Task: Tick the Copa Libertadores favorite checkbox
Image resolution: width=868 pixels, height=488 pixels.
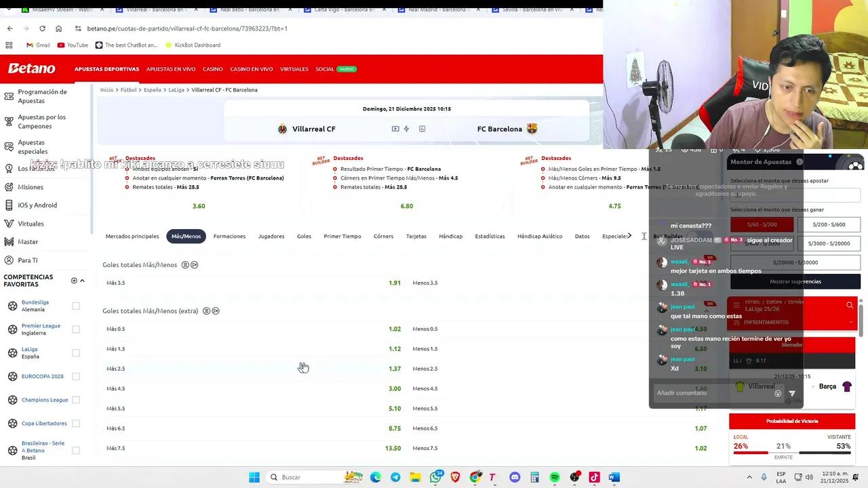Action: tap(76, 424)
